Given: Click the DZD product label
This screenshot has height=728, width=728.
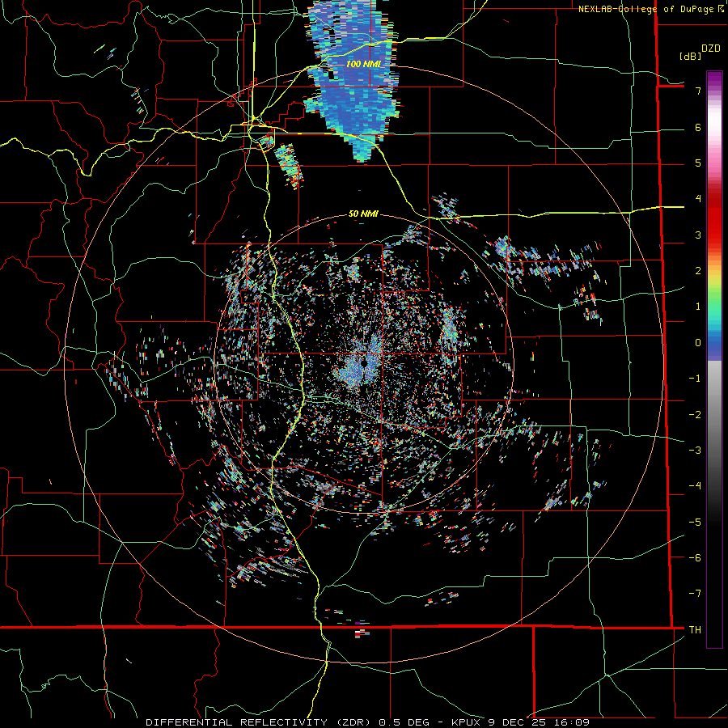Looking at the screenshot, I should click(711, 49).
